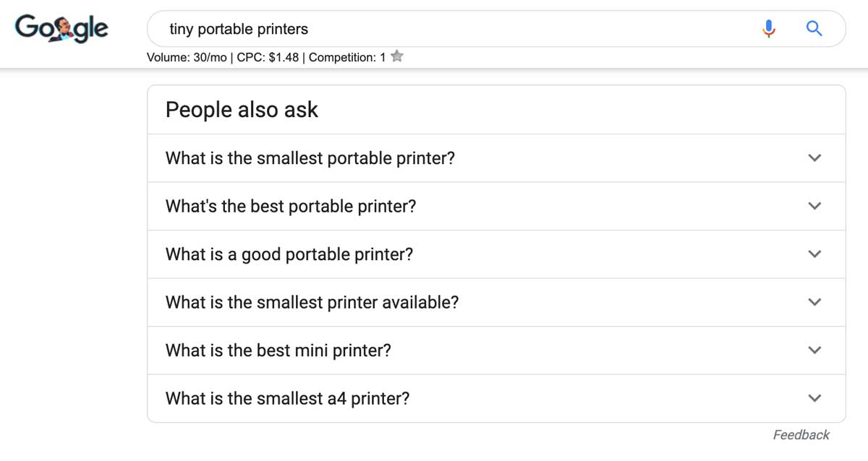Expand chevron for smallest printer available question
The image size is (868, 461).
tap(814, 302)
